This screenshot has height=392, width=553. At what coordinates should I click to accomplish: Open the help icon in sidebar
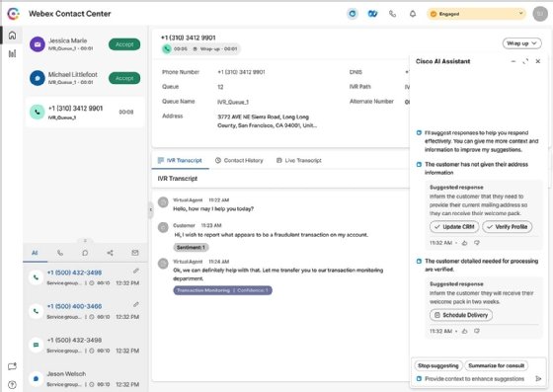tap(12, 385)
